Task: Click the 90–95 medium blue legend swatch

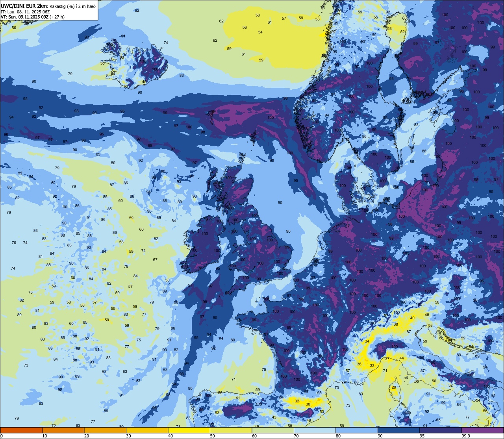Action: click(x=398, y=430)
